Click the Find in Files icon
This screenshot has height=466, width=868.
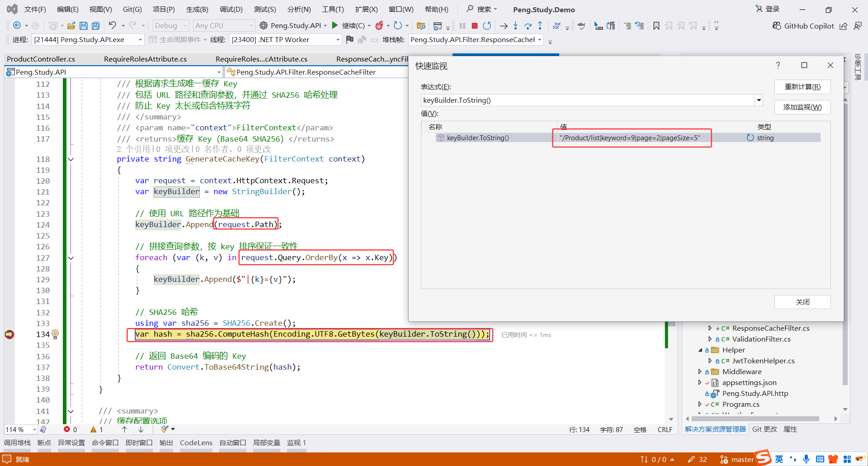click(421, 26)
